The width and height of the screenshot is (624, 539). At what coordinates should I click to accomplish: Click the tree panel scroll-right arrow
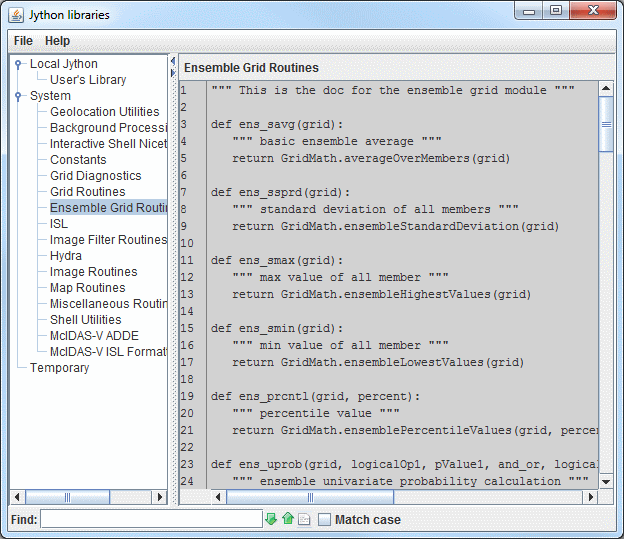click(x=160, y=497)
